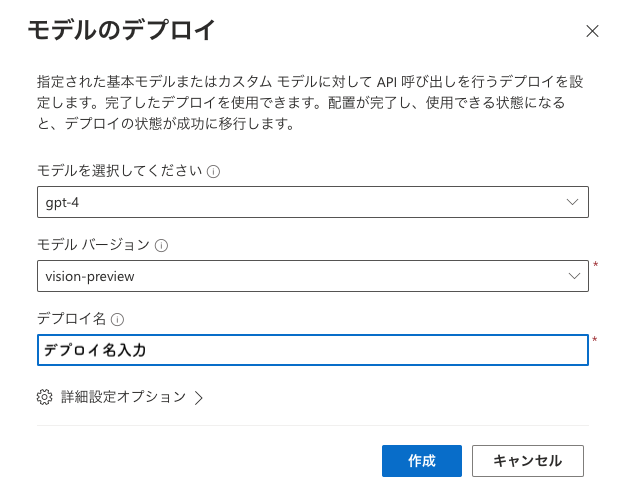628x501 pixels.
Task: Open the vision-preview version dropdown
Action: 313,276
